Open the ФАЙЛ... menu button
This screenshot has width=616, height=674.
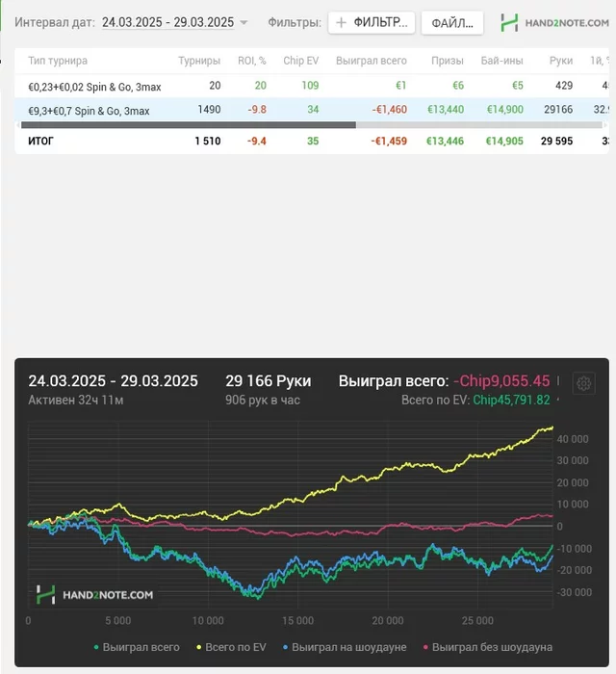(452, 23)
